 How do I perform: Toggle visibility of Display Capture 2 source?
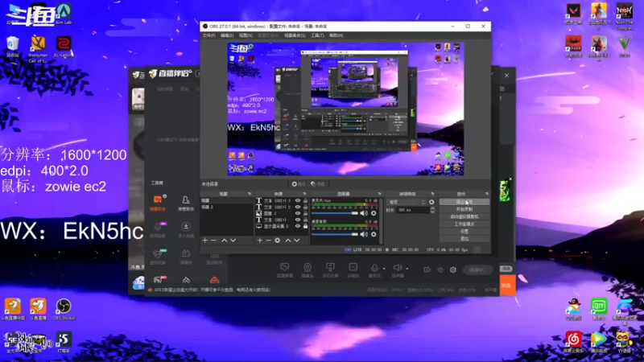pyautogui.click(x=298, y=226)
